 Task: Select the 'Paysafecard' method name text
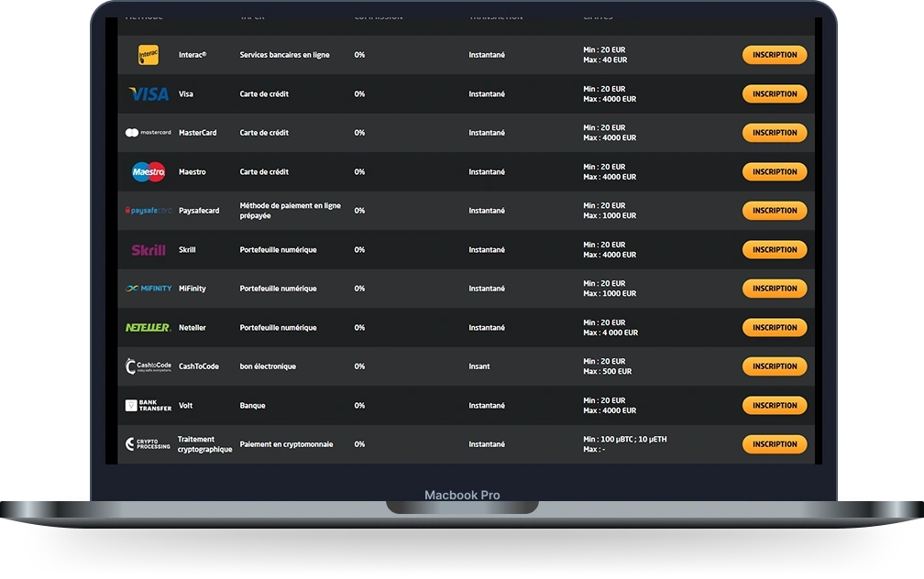coord(199,211)
